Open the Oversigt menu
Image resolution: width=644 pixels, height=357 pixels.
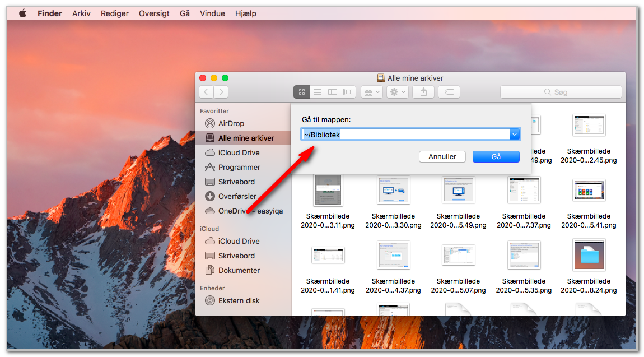coord(154,13)
